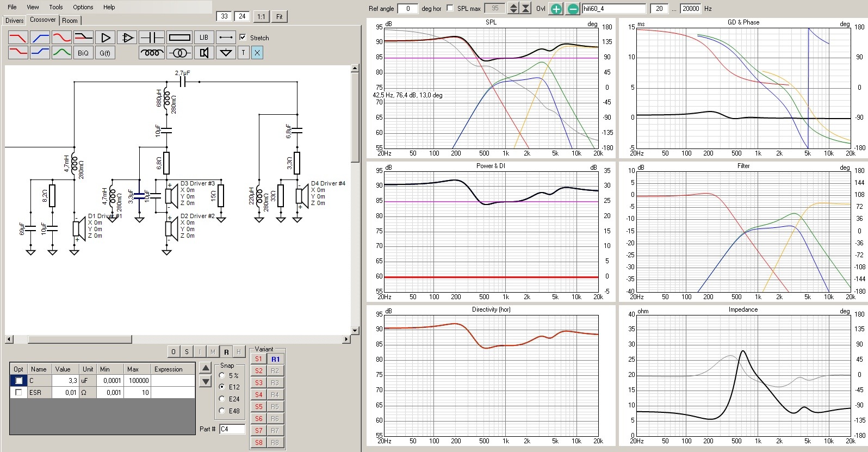This screenshot has width=868, height=452.
Task: Add a resistor component
Action: click(x=179, y=38)
